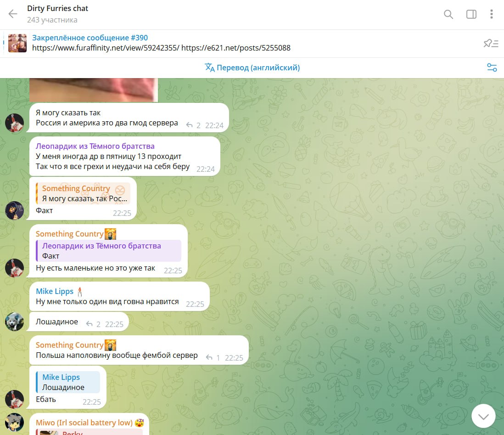Click the reply count 2 on Лошадиное
The width and height of the screenshot is (504, 435).
tap(98, 324)
